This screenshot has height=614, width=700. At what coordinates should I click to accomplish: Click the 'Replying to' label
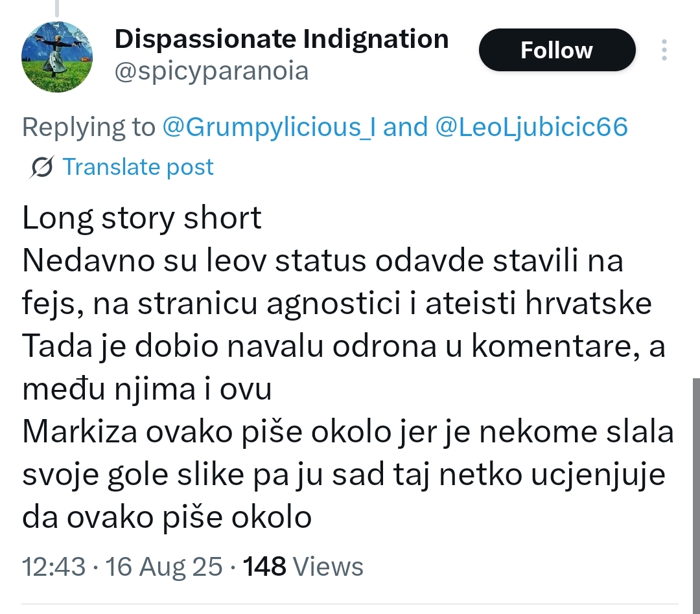(x=89, y=127)
